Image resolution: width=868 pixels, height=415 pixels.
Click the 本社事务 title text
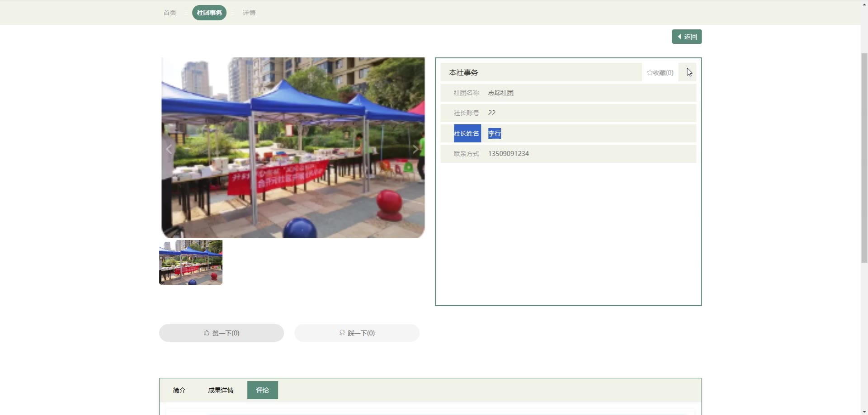pyautogui.click(x=463, y=72)
